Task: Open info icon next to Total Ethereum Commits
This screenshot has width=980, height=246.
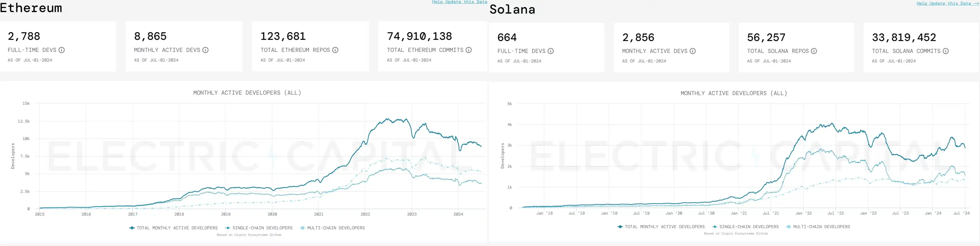Action: (x=469, y=50)
